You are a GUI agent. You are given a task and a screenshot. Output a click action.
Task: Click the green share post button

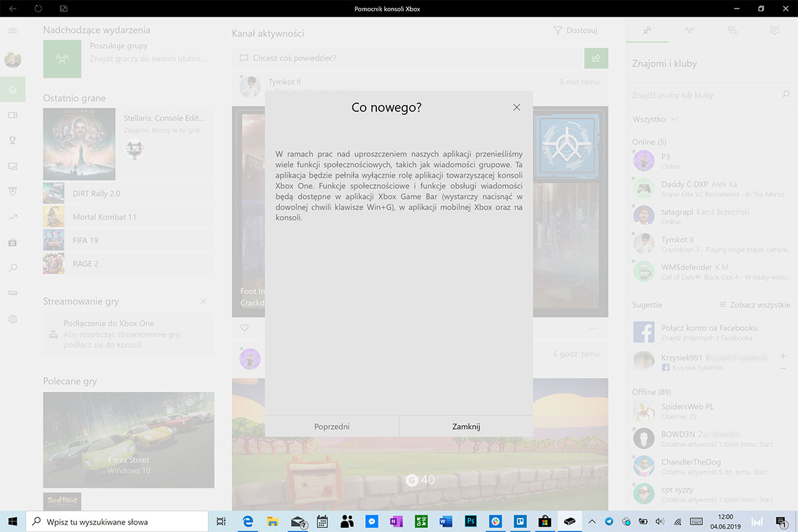tap(597, 58)
